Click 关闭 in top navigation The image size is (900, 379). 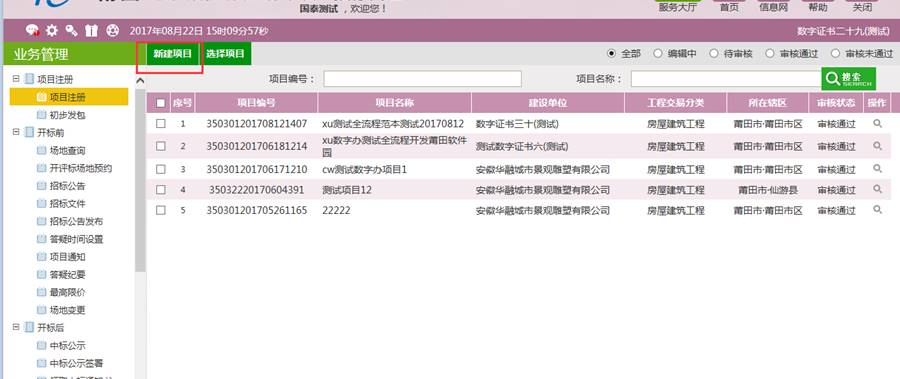[862, 7]
